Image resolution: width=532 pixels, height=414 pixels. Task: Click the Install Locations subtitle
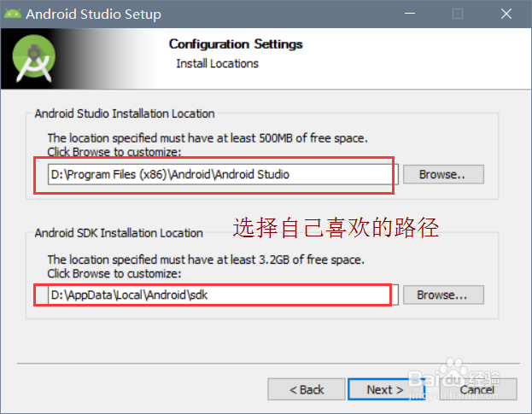pos(217,63)
